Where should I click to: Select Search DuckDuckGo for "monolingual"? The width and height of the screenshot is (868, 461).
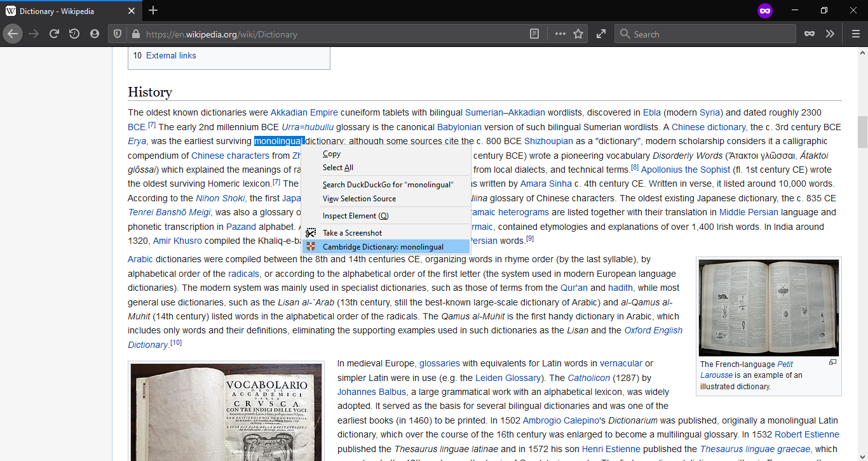[386, 185]
